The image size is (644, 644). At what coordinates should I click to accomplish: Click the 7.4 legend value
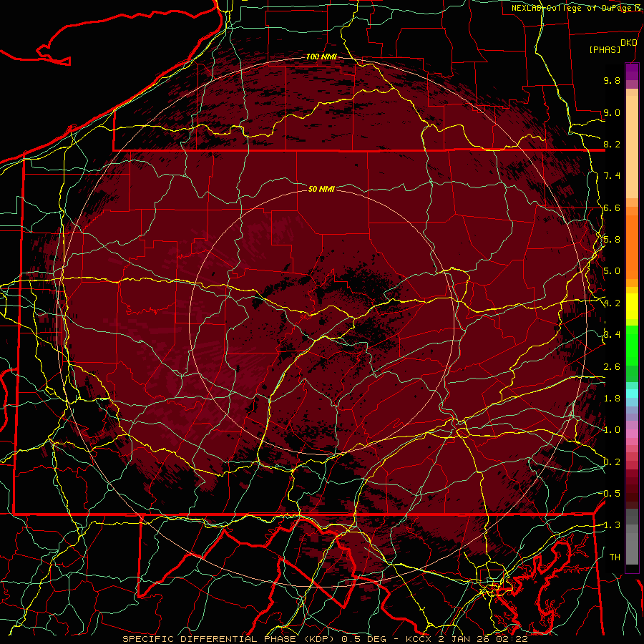612,176
